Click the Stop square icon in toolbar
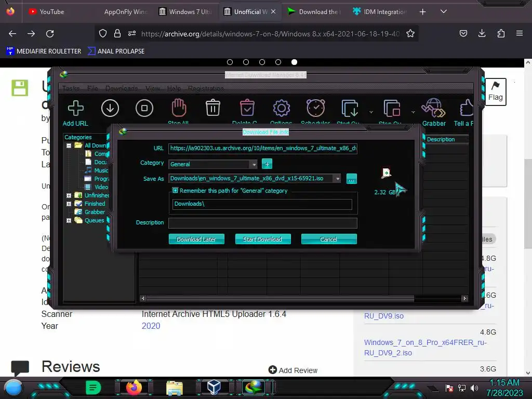 click(144, 108)
